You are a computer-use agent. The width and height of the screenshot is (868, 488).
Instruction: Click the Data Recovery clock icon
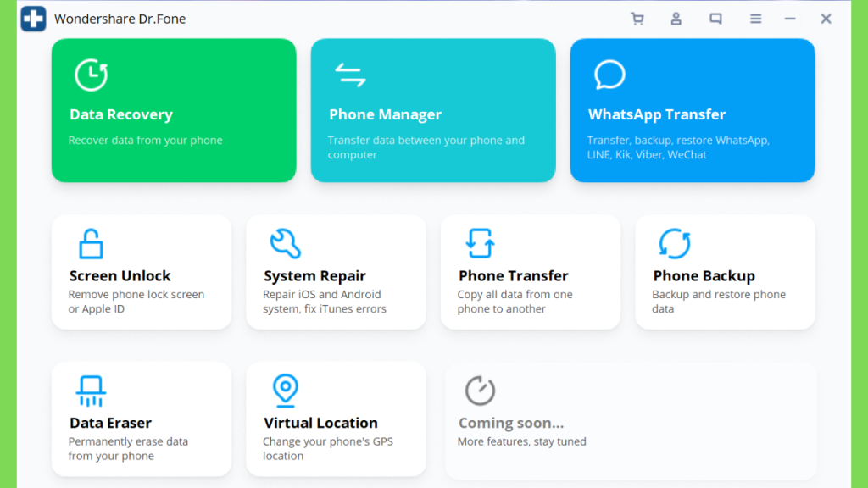click(x=92, y=75)
